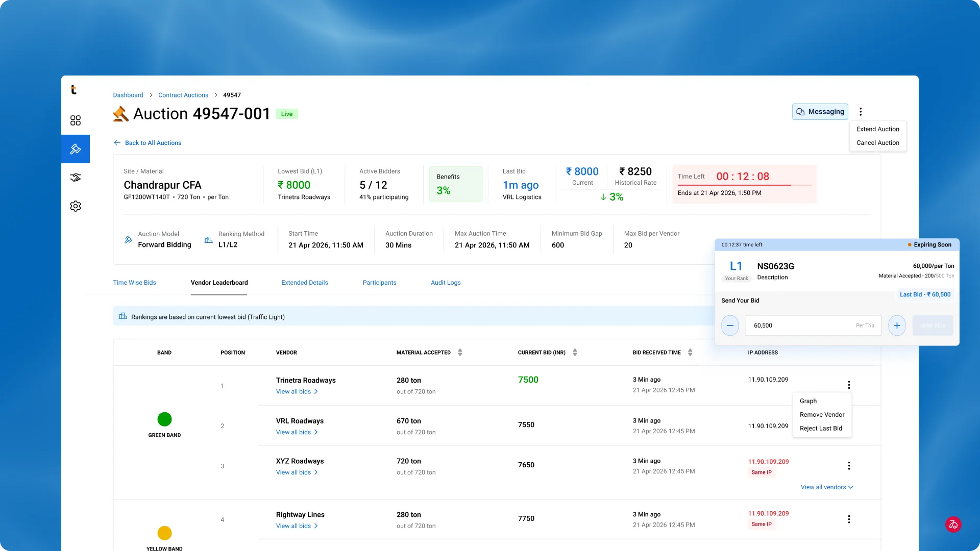Image resolution: width=980 pixels, height=551 pixels.
Task: Sort by Material Accepted column
Action: point(460,353)
